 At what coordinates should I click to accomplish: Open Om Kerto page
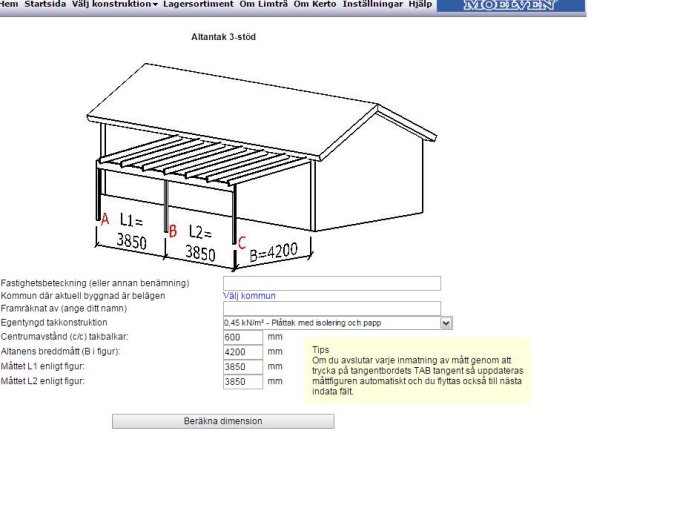(x=315, y=4)
